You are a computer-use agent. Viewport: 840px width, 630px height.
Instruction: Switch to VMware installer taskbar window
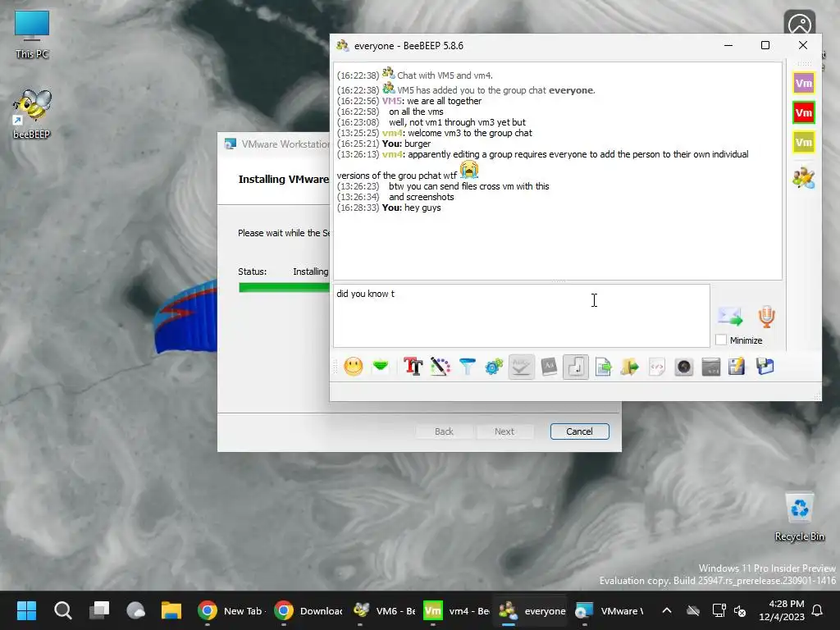pyautogui.click(x=609, y=610)
